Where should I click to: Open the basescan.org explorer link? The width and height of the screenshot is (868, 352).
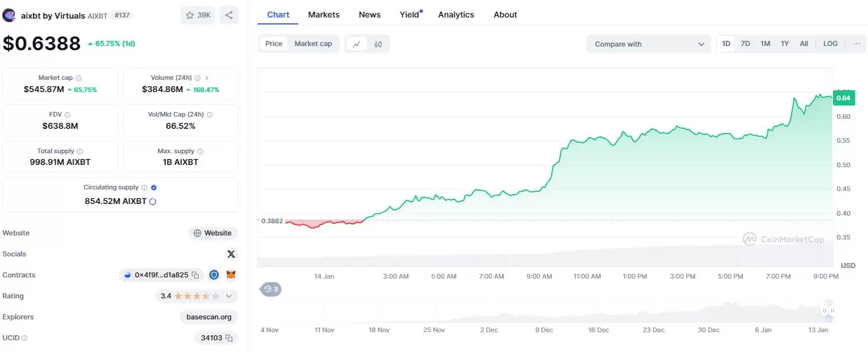(209, 317)
